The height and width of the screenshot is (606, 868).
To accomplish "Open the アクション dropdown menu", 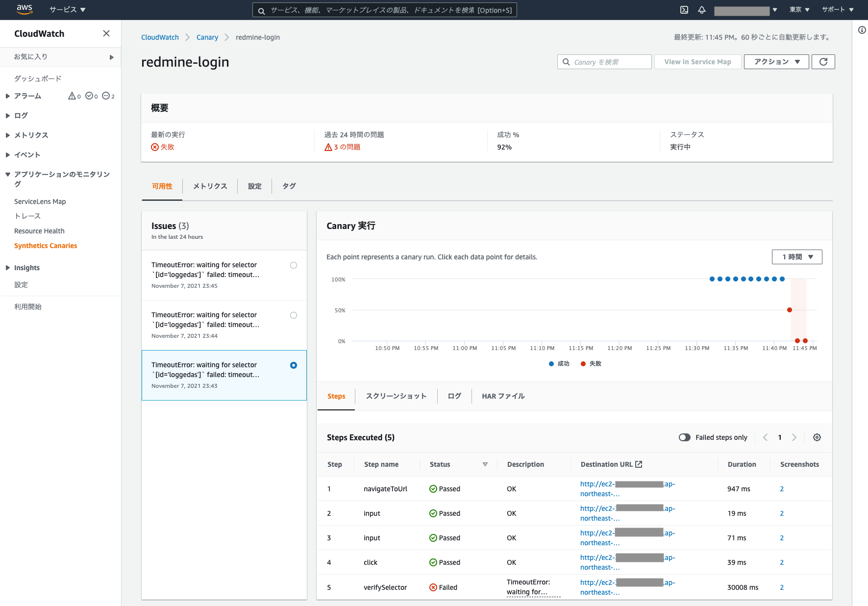I will (776, 62).
